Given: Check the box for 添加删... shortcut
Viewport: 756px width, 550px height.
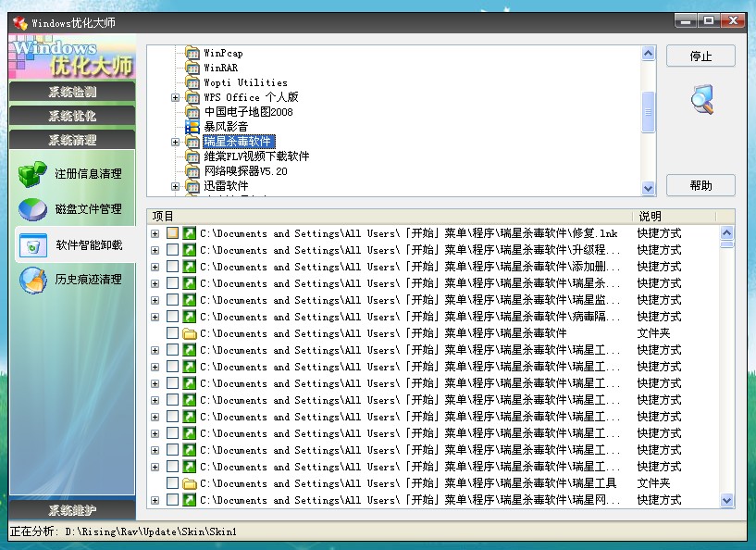Looking at the screenshot, I should coord(173,267).
